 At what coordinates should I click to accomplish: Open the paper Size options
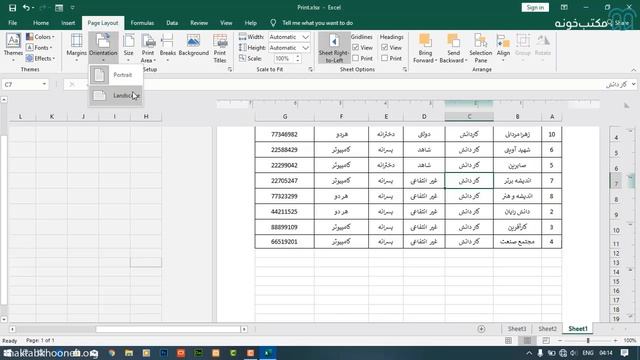pos(129,48)
